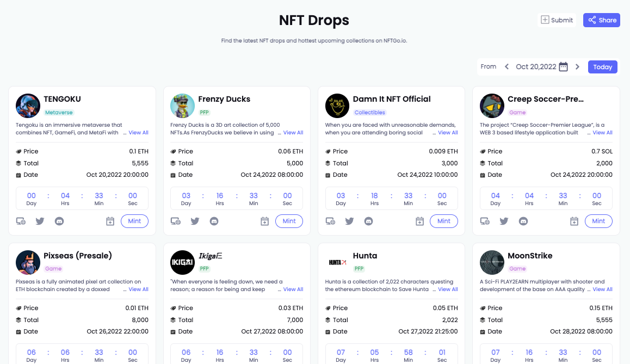Add Creep Soccer drop to calendar
The height and width of the screenshot is (364, 630).
574,221
